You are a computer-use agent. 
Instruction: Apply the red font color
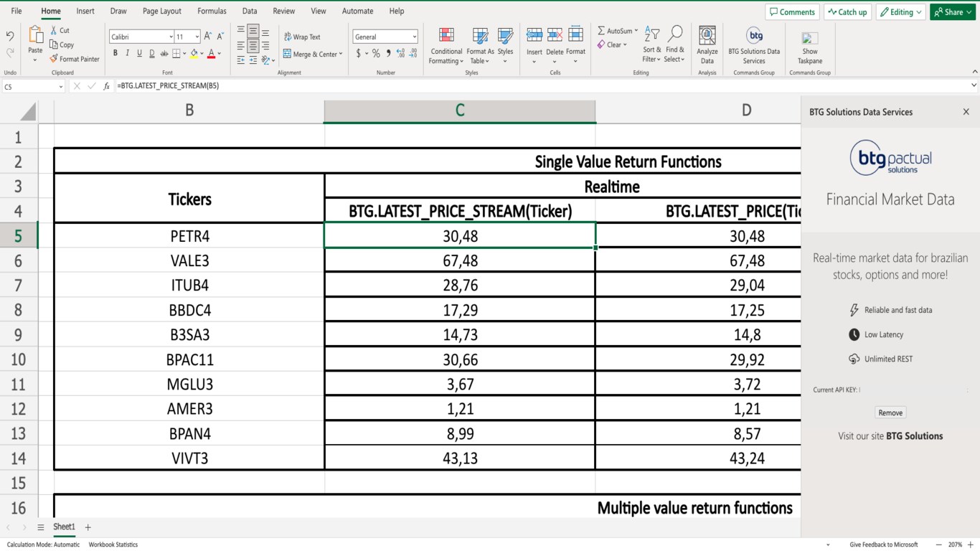211,53
